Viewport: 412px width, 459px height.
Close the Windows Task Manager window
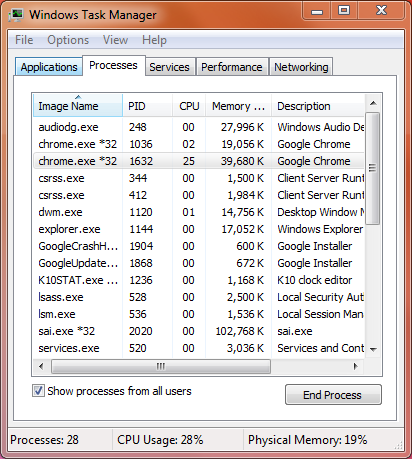pos(381,11)
